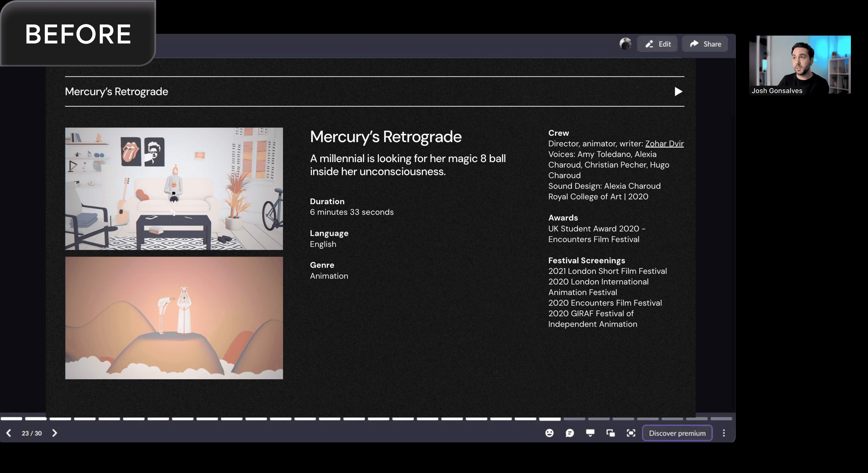The width and height of the screenshot is (868, 473).
Task: Click Josh Gonsalves webcam video tile
Action: (800, 65)
